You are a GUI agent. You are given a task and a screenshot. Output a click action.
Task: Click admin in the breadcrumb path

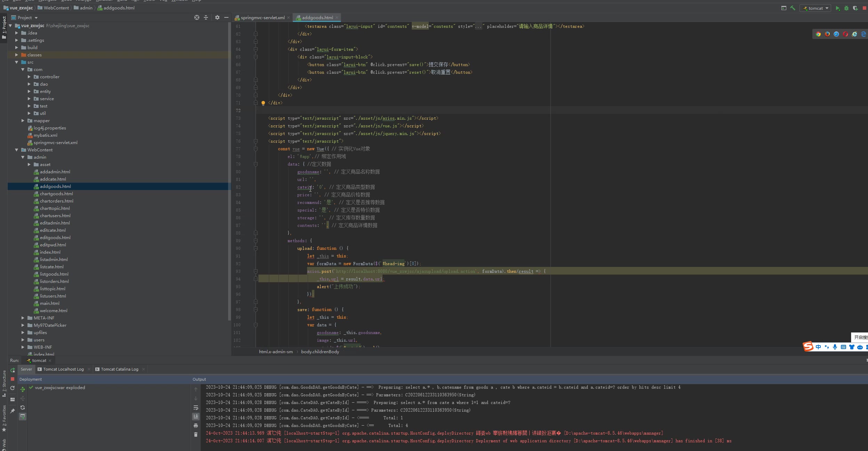click(x=83, y=8)
